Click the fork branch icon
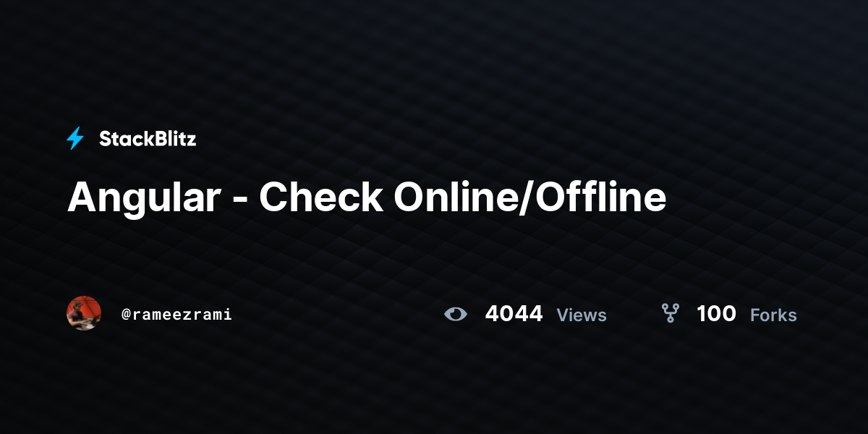Image resolution: width=868 pixels, height=434 pixels. pyautogui.click(x=671, y=313)
